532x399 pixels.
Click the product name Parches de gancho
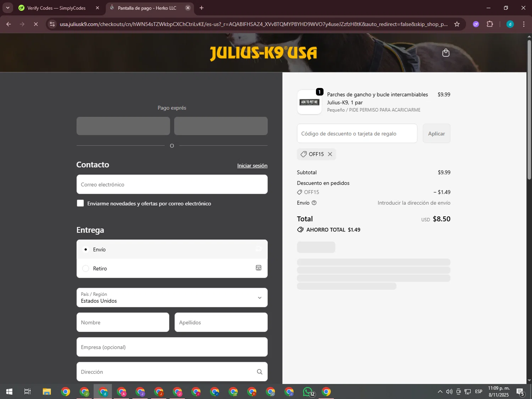coord(377,98)
